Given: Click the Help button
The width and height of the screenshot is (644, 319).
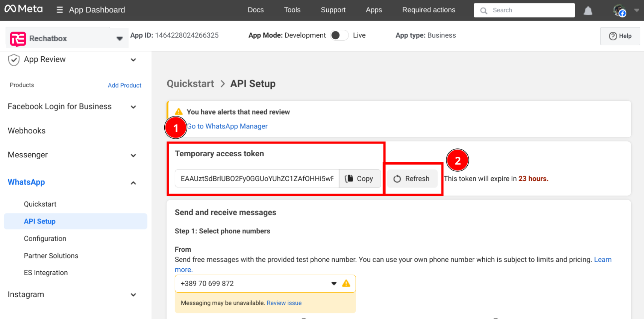Looking at the screenshot, I should click(620, 36).
